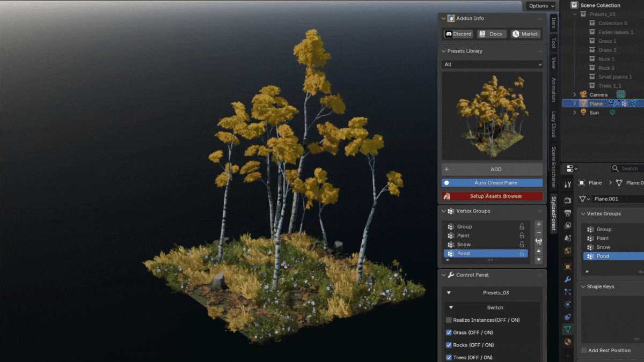This screenshot has height=362, width=644.
Task: Click the Sun light data icon beside Sun
Action: tap(612, 113)
